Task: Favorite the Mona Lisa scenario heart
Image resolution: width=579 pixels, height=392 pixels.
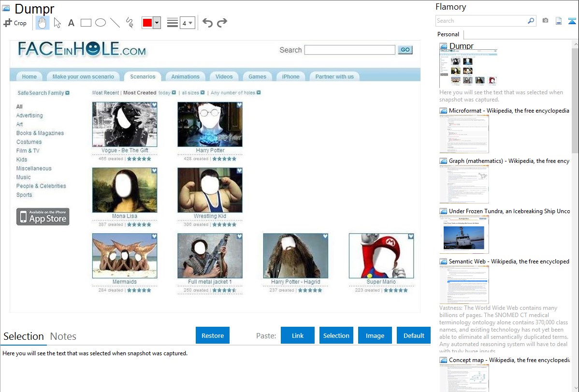Action: tap(154, 171)
